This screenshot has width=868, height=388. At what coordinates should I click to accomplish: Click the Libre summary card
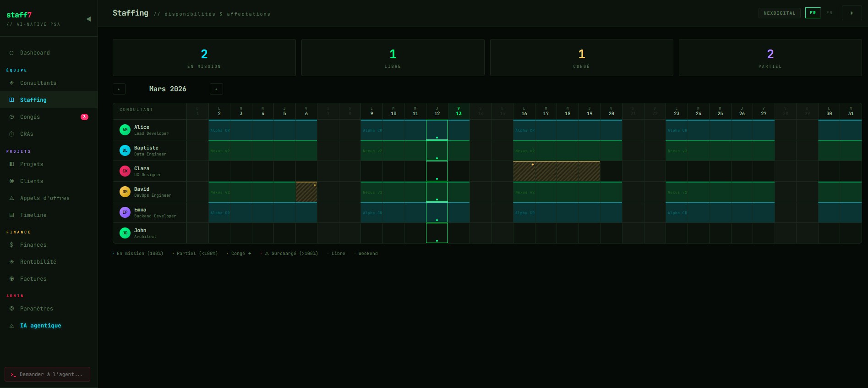[x=393, y=57]
